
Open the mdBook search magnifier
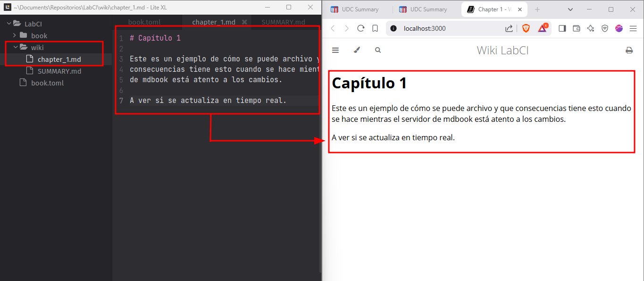click(378, 50)
